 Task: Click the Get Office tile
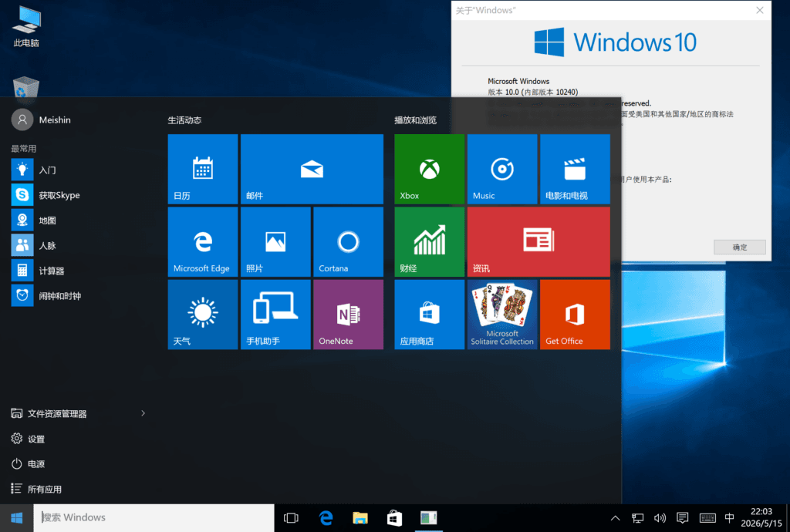(575, 315)
